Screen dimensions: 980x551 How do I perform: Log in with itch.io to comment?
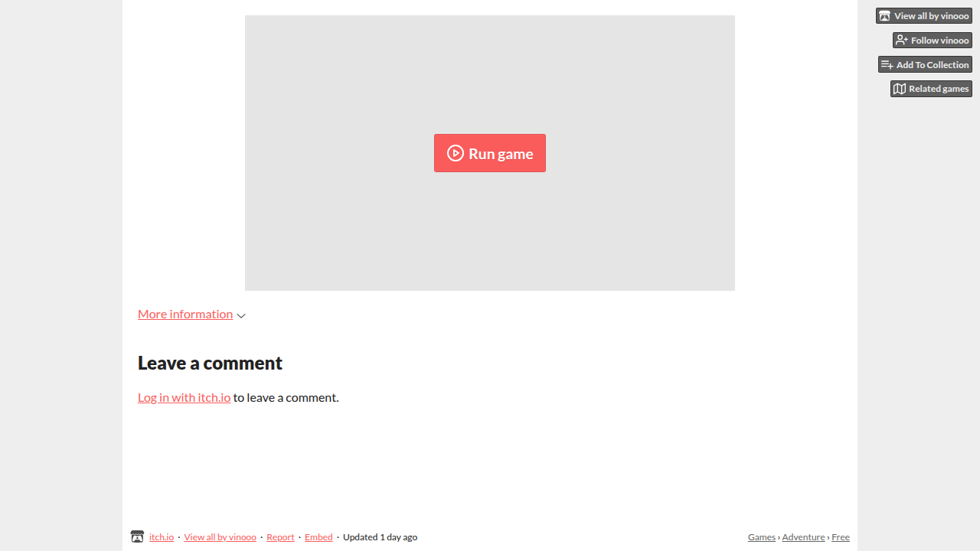point(184,397)
